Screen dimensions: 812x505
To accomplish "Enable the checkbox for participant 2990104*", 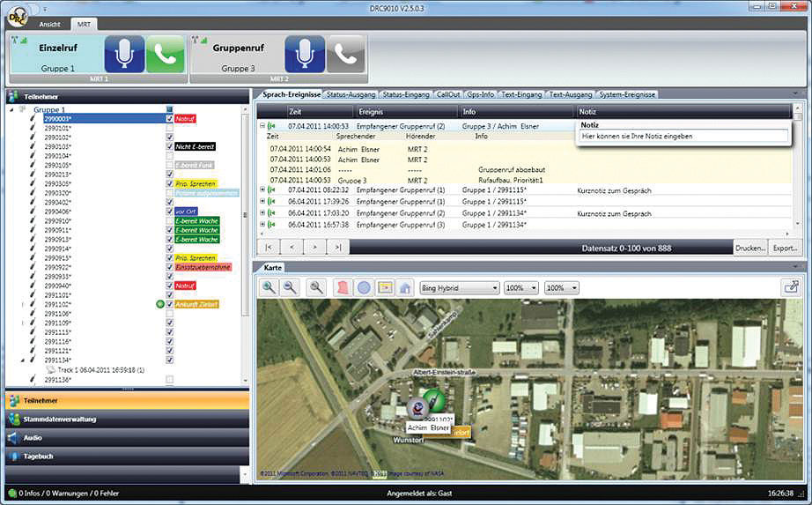I will point(170,156).
